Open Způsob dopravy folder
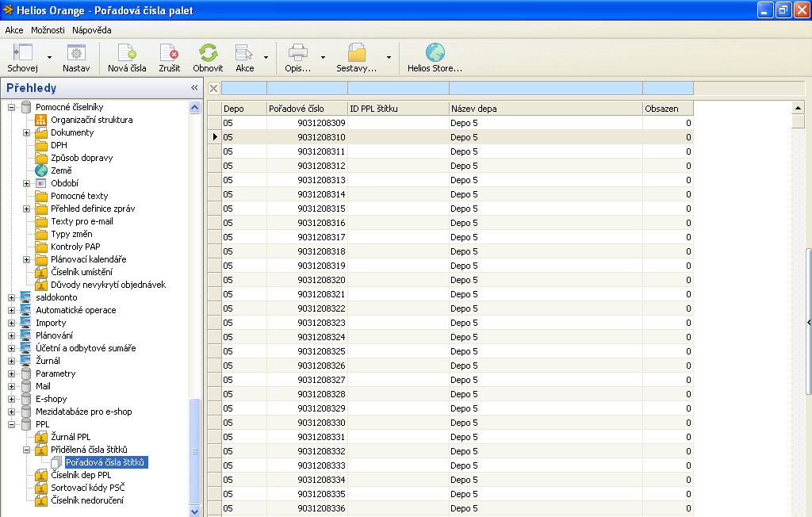812x517 pixels. 82,158
